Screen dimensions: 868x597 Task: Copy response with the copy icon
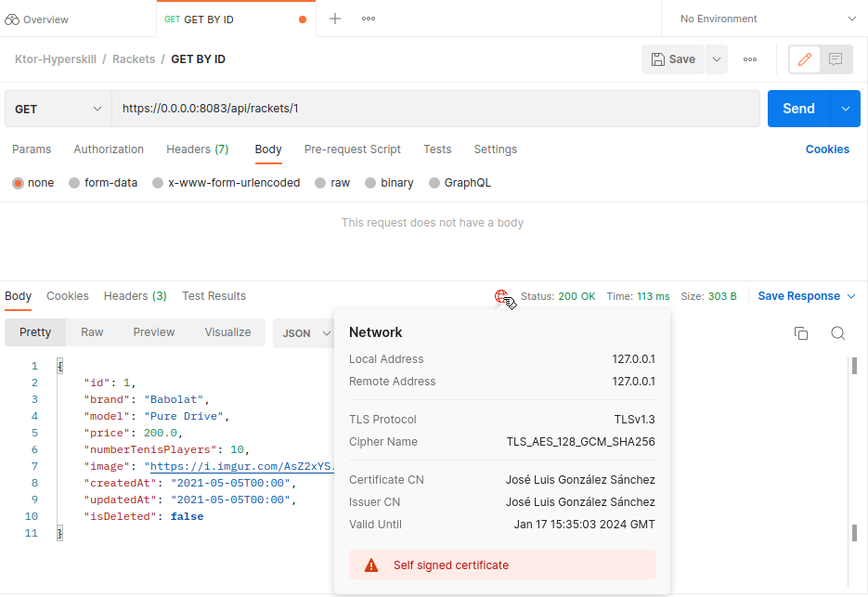pyautogui.click(x=801, y=332)
